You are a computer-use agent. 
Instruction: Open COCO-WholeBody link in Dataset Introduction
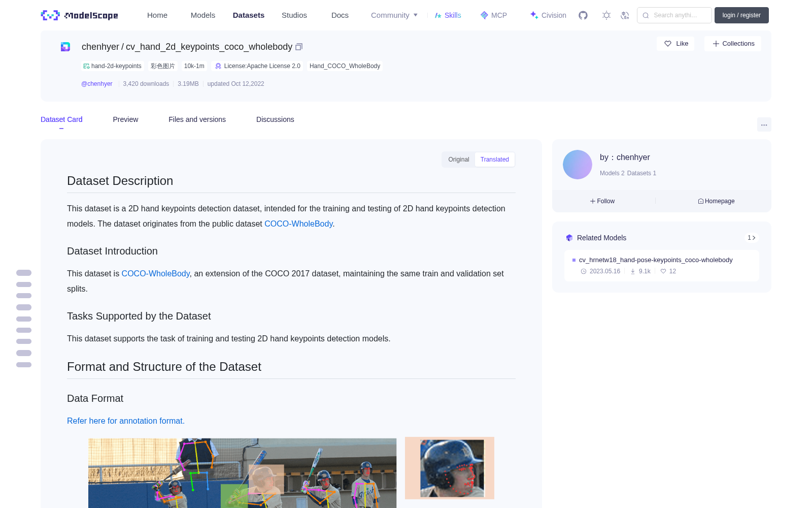156,273
